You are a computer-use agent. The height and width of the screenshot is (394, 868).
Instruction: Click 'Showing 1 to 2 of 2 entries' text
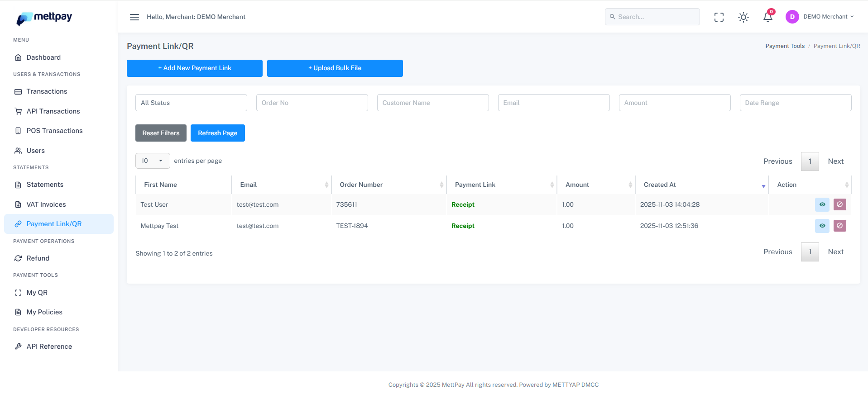[174, 253]
